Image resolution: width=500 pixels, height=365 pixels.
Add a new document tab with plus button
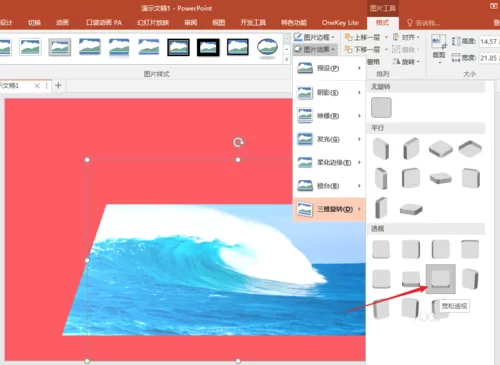[58, 85]
